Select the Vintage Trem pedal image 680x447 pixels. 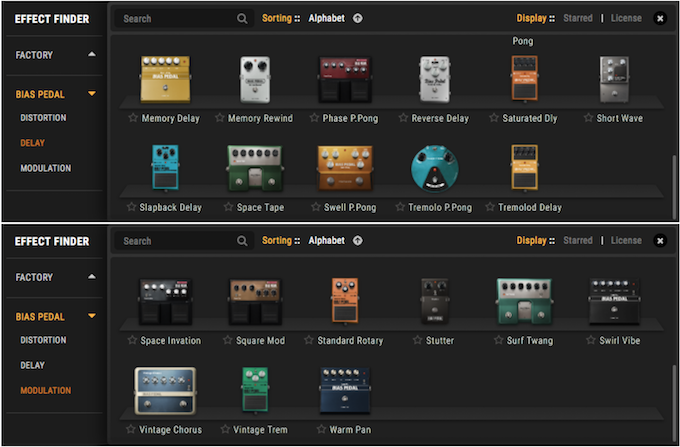(x=255, y=390)
